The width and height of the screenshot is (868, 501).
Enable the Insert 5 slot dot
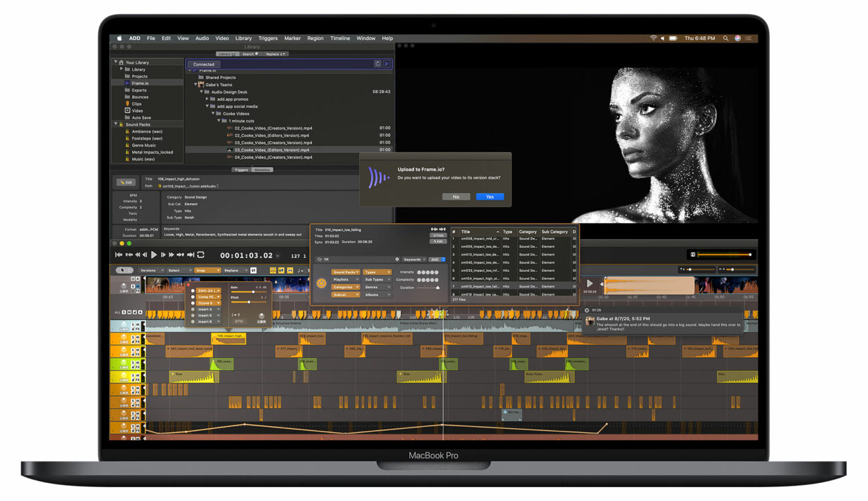tap(193, 315)
